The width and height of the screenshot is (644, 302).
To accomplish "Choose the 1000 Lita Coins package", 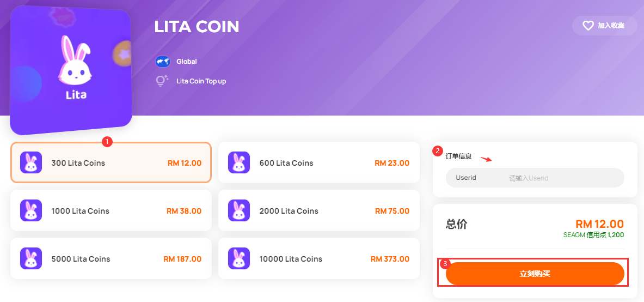I will pyautogui.click(x=111, y=210).
